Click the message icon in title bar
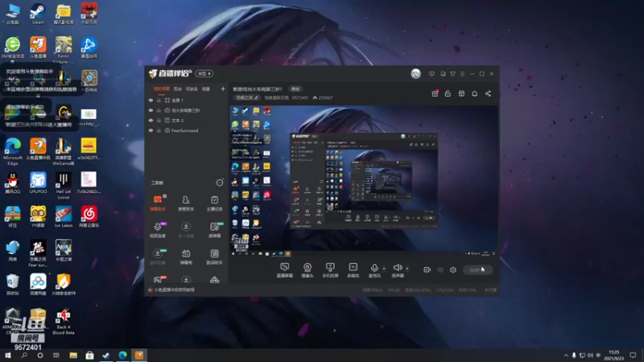Screen dimensions: 644x362 tap(431, 74)
